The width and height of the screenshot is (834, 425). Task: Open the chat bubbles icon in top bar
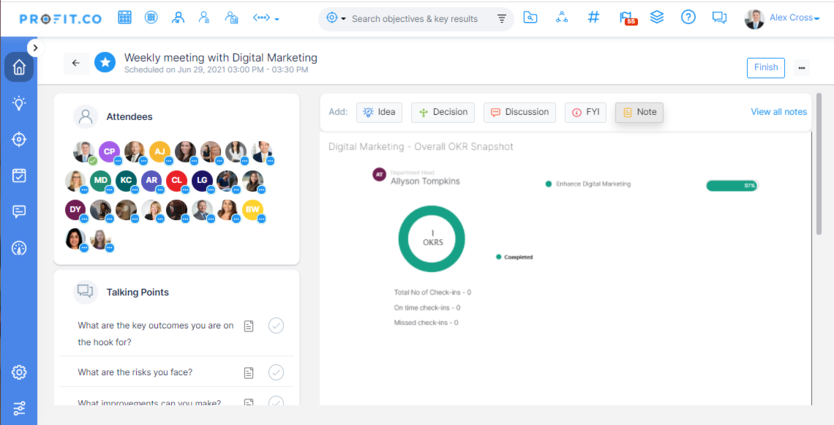pos(719,18)
